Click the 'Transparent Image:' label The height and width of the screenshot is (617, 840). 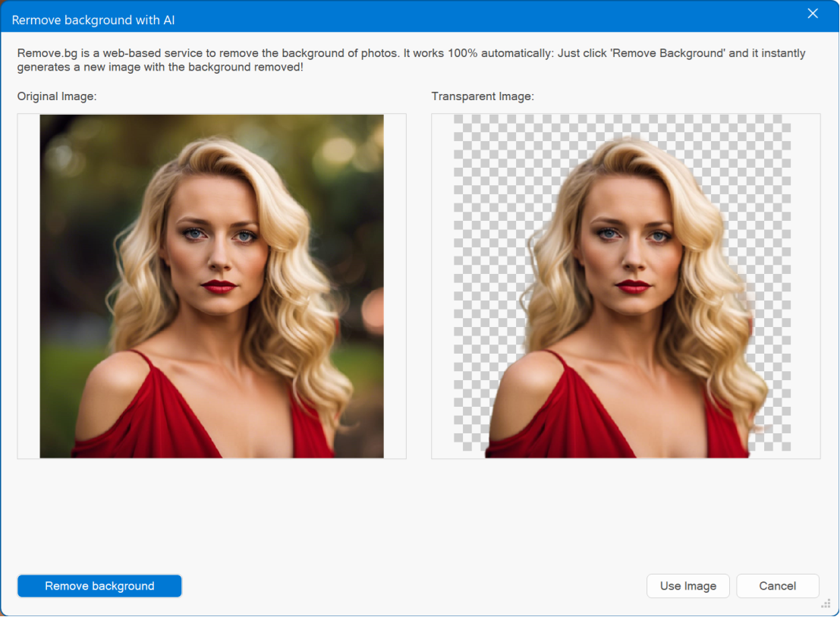(x=483, y=96)
